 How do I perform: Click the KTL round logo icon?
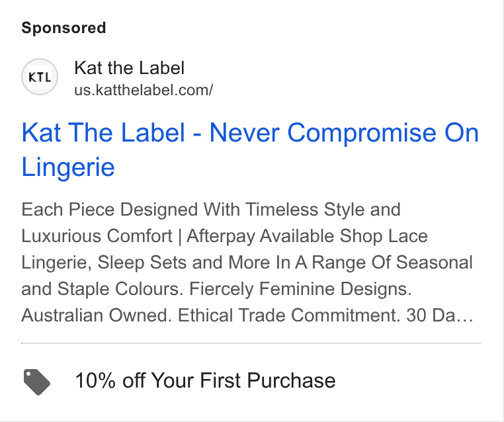40,77
